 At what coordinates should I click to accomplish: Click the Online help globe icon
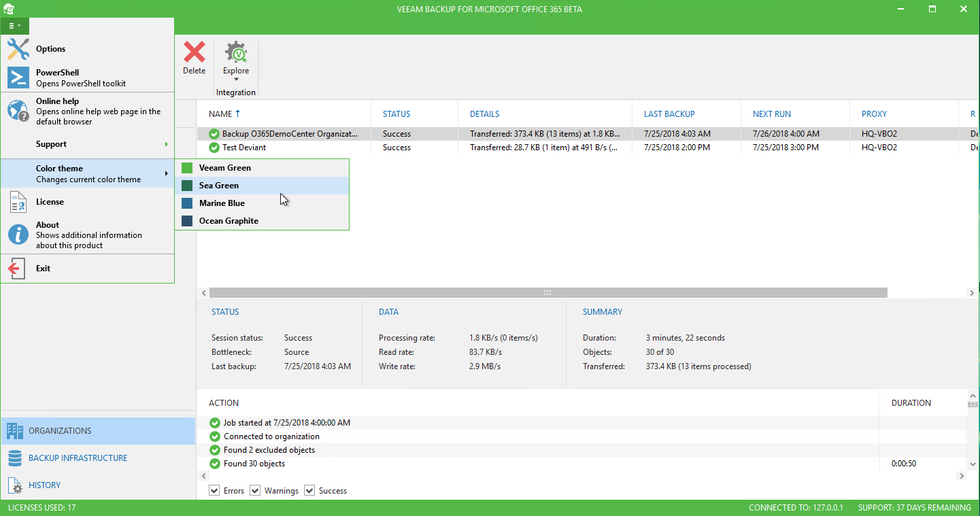pyautogui.click(x=18, y=111)
